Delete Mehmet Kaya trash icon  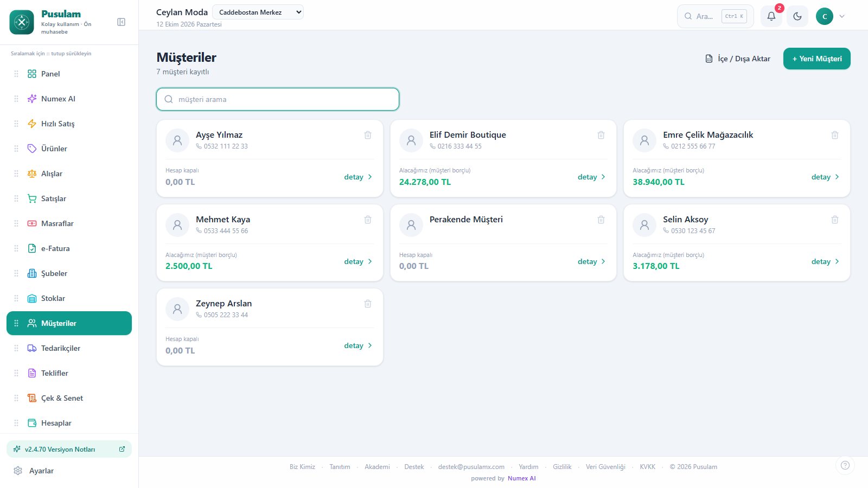point(368,220)
